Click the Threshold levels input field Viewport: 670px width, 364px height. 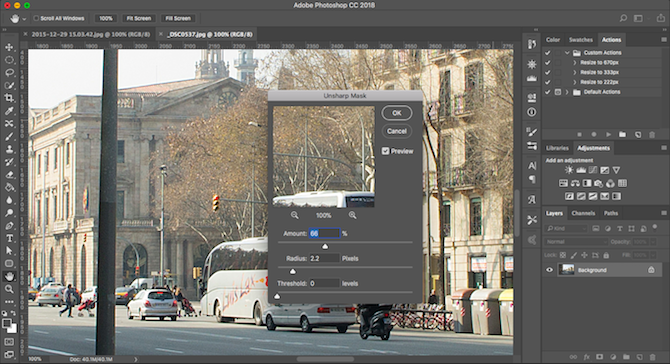(324, 283)
